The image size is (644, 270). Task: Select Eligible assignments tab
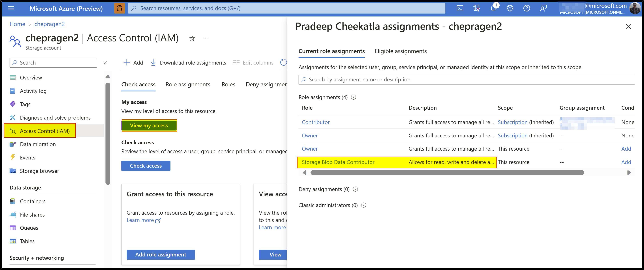point(401,51)
